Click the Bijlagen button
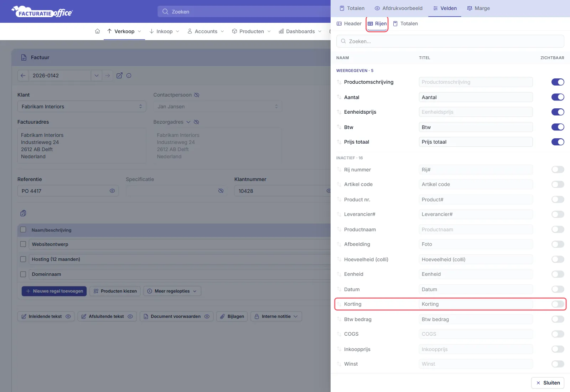 pos(232,316)
